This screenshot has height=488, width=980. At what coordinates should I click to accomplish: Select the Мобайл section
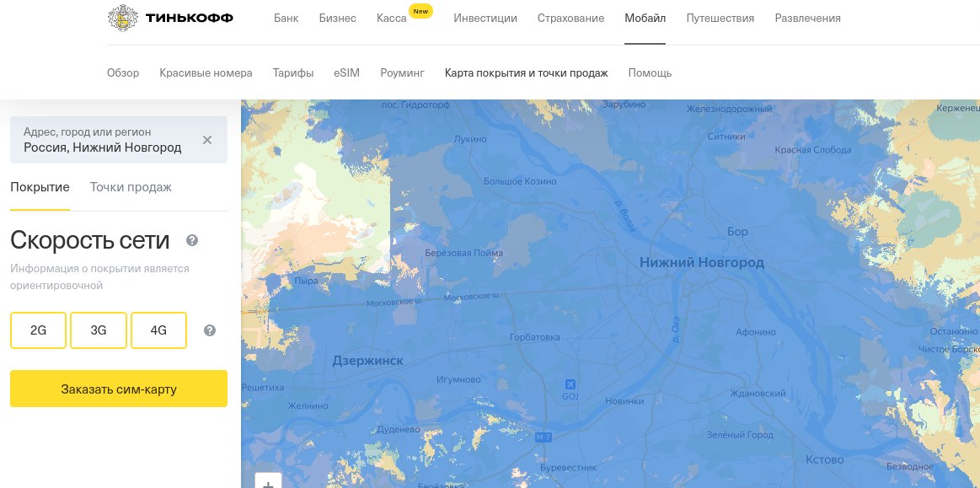[645, 18]
